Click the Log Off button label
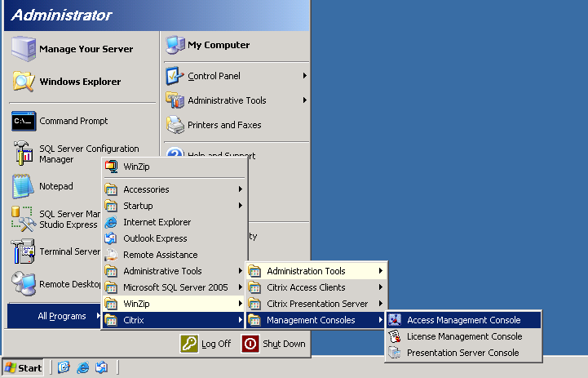The image size is (588, 378). click(216, 344)
